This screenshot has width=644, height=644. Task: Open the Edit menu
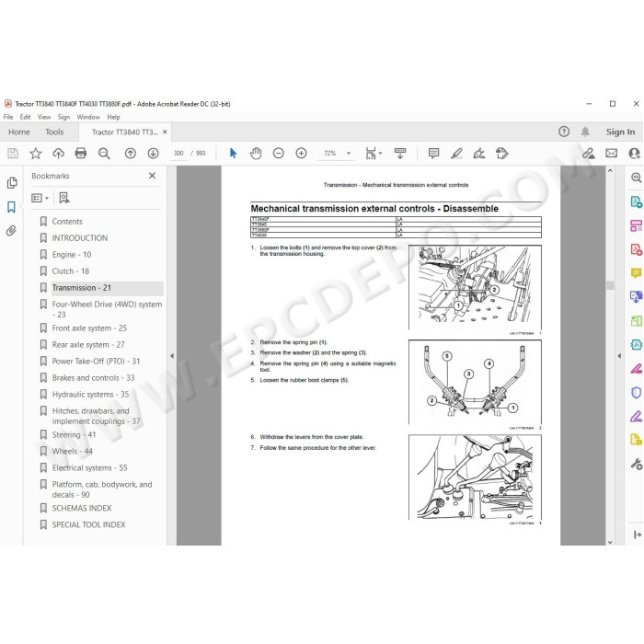pyautogui.click(x=25, y=117)
